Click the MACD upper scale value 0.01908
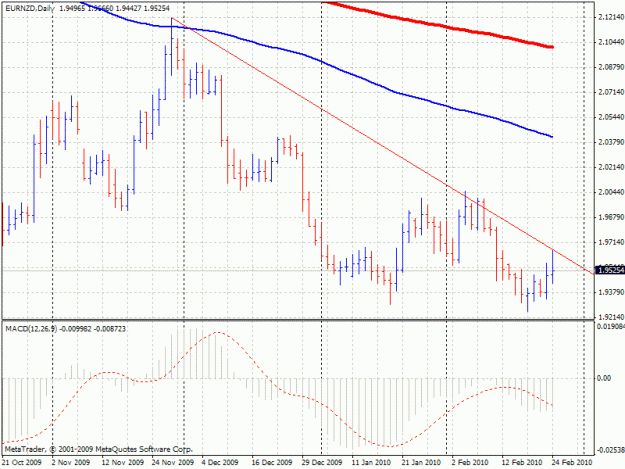 tap(611, 326)
